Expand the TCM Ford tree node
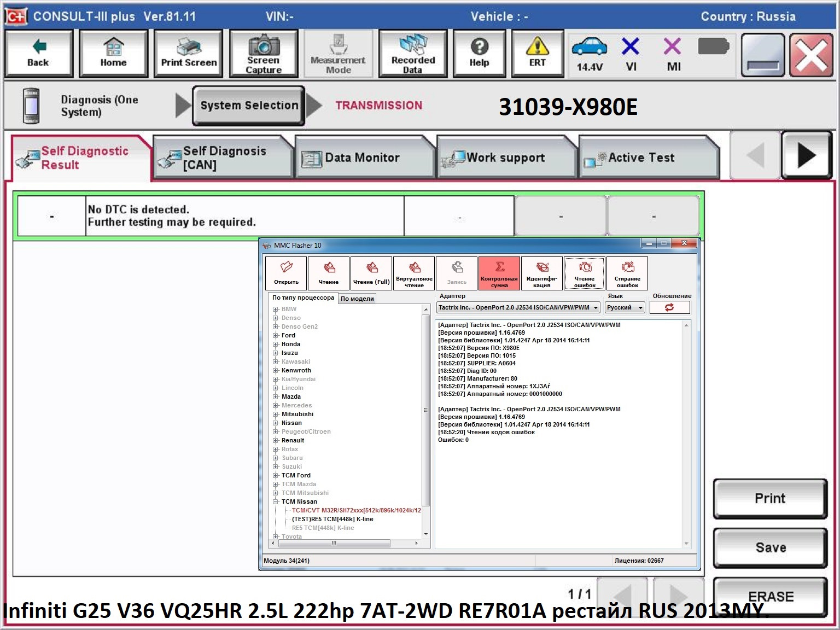This screenshot has height=630, width=840. coord(276,475)
